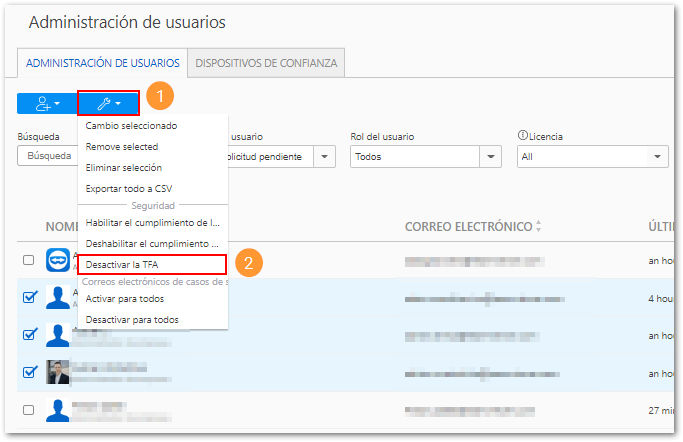The height and width of the screenshot is (442, 683).
Task: Sort by Correo Electrónico column arrows
Action: (x=538, y=226)
